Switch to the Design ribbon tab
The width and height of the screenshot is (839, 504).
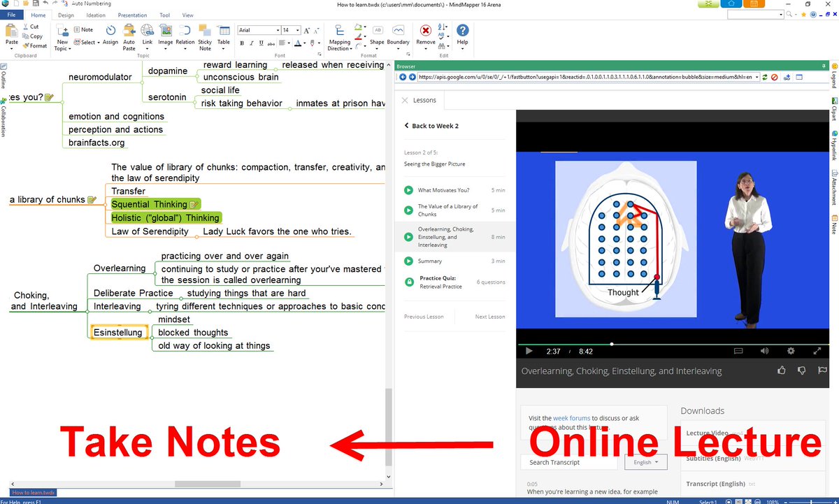(x=66, y=15)
